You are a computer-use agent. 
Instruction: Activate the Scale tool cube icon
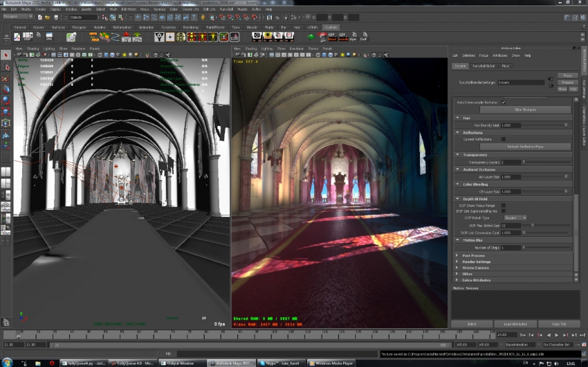pos(6,111)
